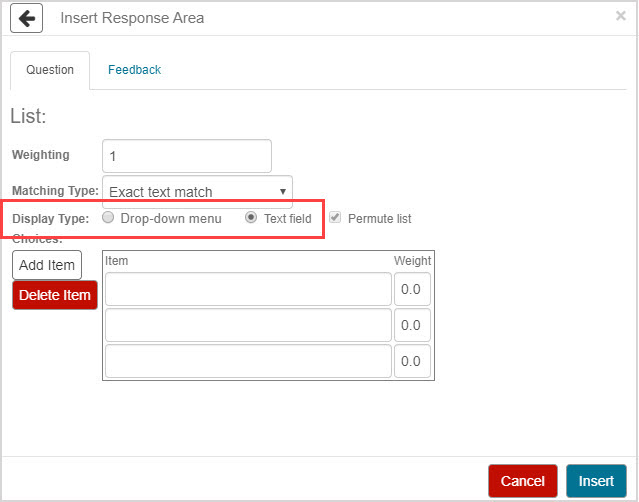Expand the Matching Type dropdown
This screenshot has height=502, width=639.
tap(197, 191)
